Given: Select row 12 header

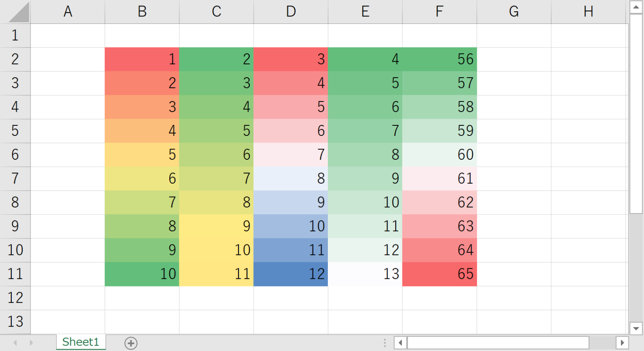Looking at the screenshot, I should pyautogui.click(x=15, y=298).
